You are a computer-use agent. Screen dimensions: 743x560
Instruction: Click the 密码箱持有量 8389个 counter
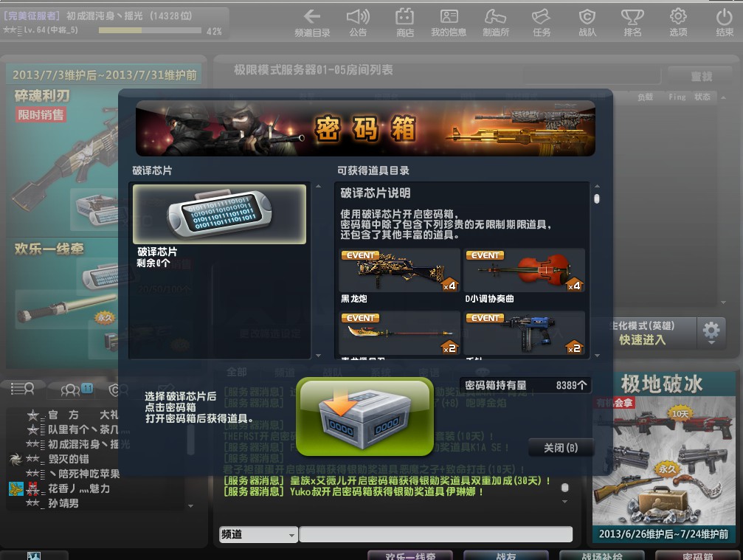click(525, 385)
